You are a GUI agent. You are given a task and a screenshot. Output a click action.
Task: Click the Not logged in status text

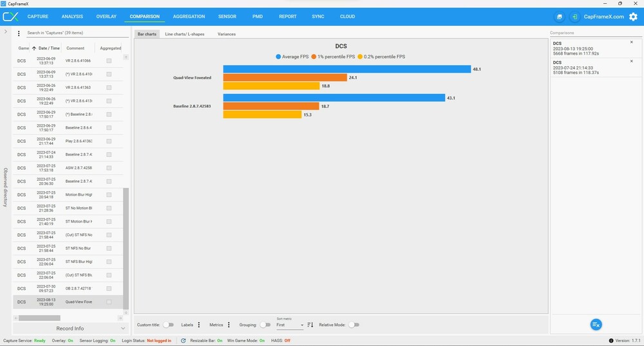pyautogui.click(x=159, y=341)
